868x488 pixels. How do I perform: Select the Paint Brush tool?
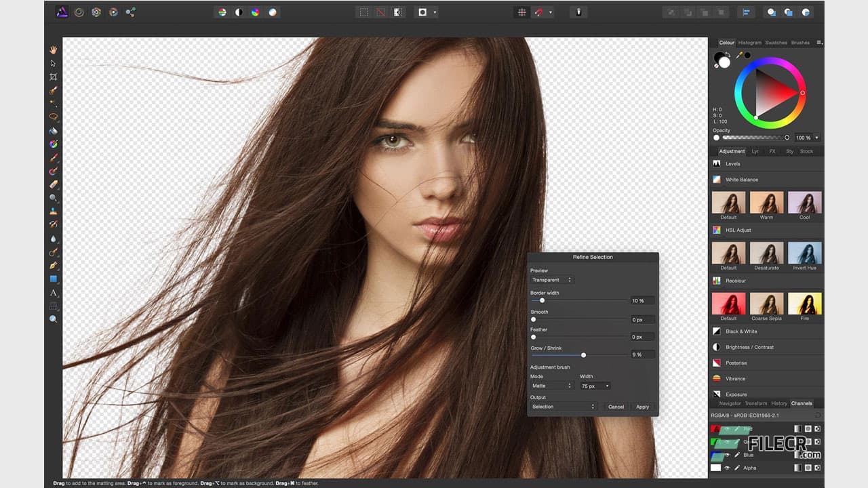pyautogui.click(x=53, y=157)
